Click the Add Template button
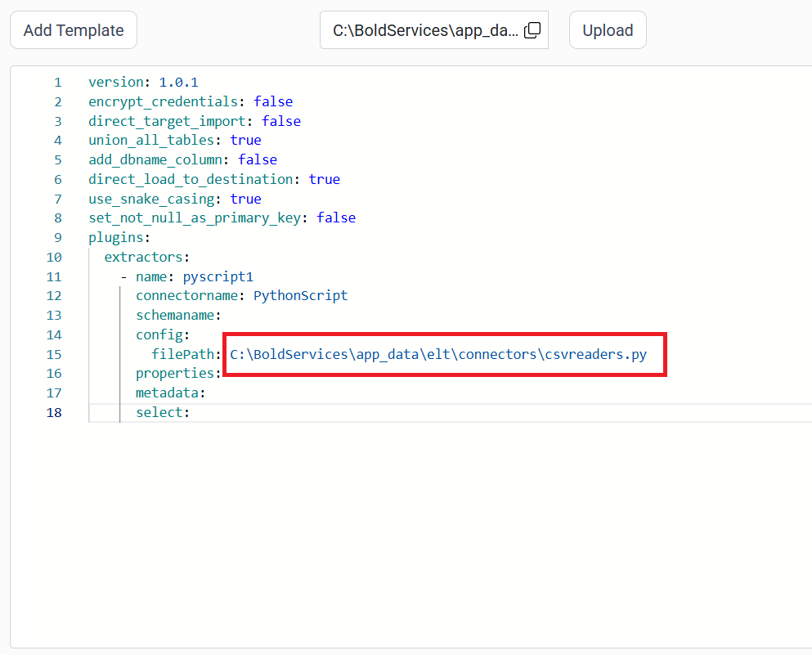 pyautogui.click(x=73, y=29)
